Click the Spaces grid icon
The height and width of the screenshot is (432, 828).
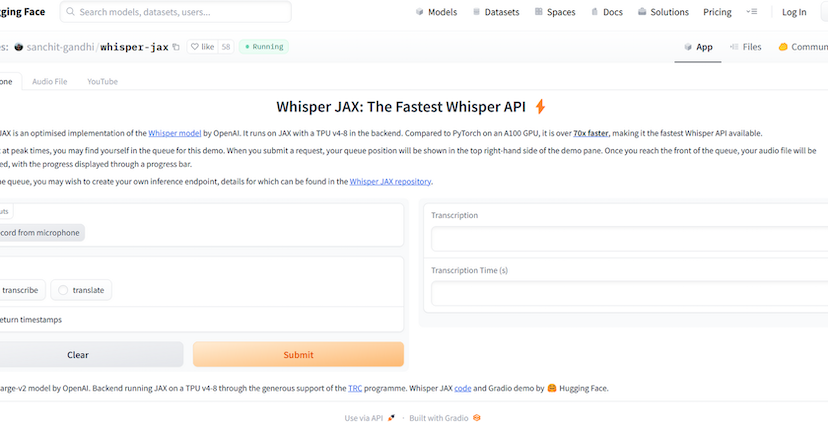539,12
